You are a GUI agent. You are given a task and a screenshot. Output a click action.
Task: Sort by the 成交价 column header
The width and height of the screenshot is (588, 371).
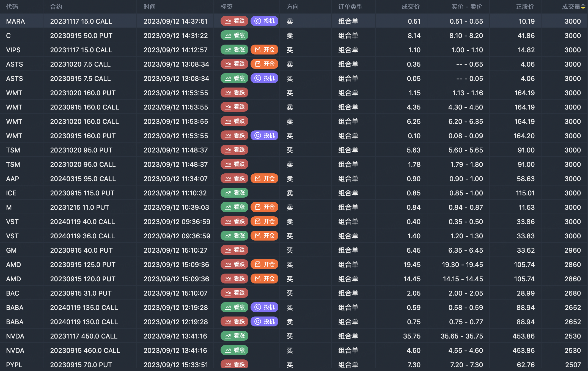point(411,7)
